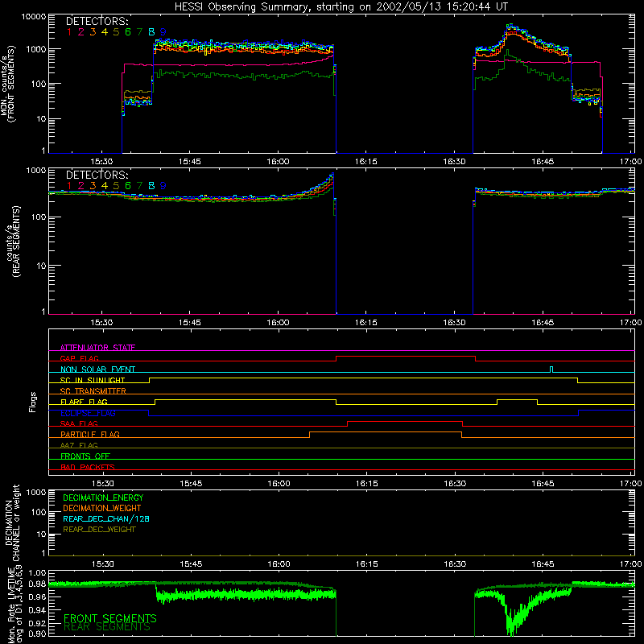Select detector 9 label in front segments legend
This screenshot has width=644, height=644.
pyautogui.click(x=163, y=32)
